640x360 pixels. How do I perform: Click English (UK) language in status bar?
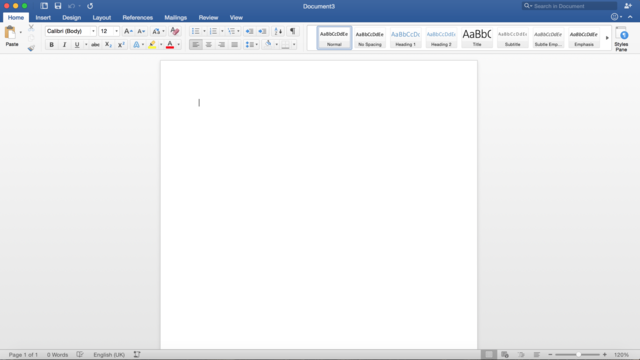pos(109,355)
